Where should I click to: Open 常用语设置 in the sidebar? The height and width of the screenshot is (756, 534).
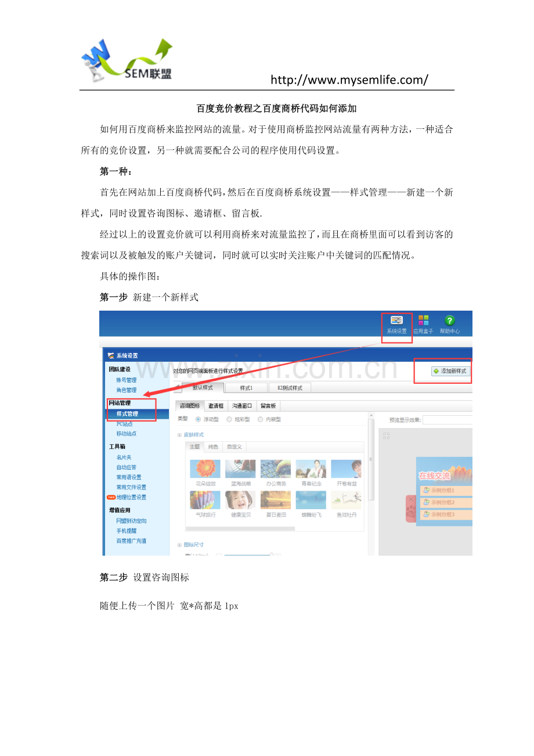[x=129, y=477]
